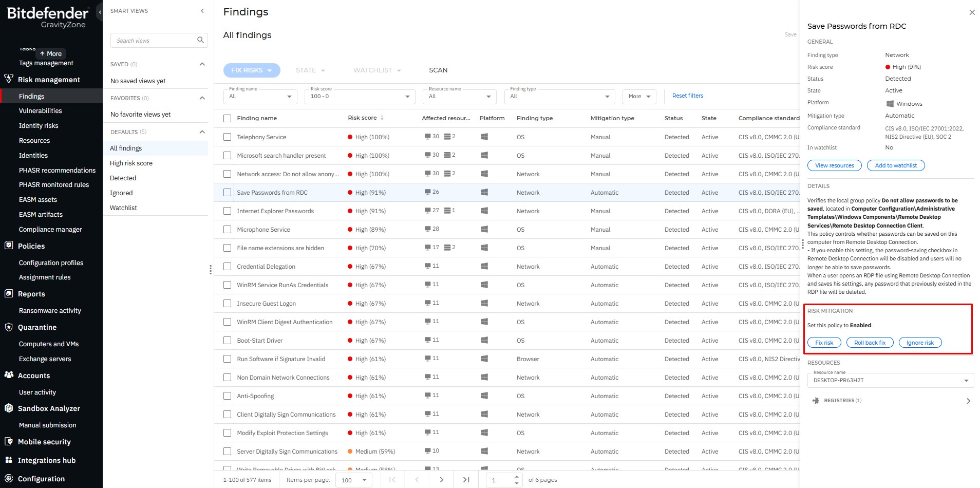This screenshot has height=488, width=980.
Task: Click the Integrations hub icon
Action: click(x=9, y=460)
